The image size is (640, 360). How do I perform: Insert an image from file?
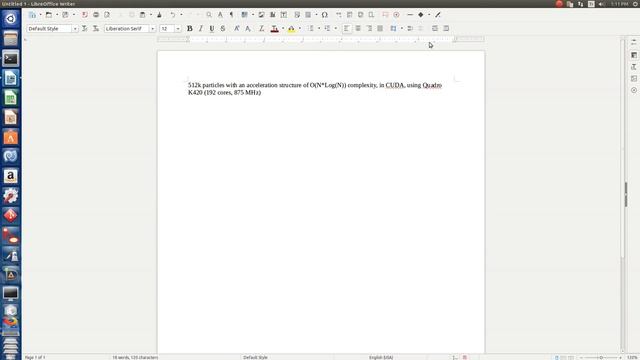pyautogui.click(x=261, y=15)
